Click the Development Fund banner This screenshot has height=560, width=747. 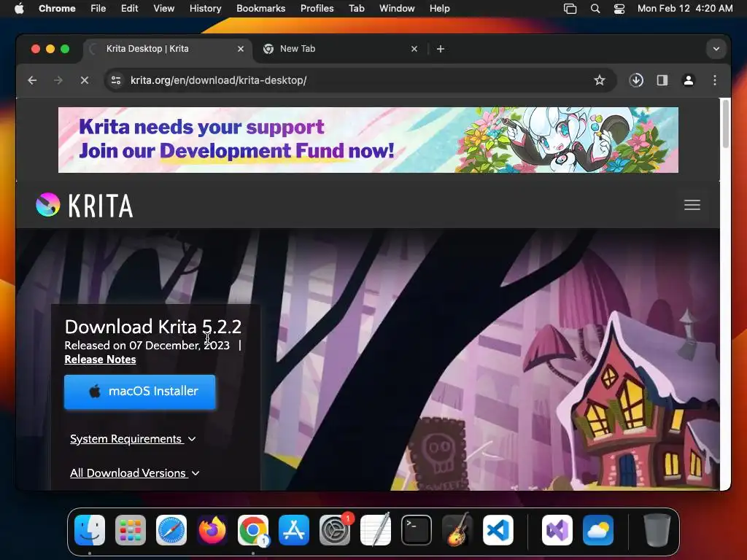click(368, 140)
